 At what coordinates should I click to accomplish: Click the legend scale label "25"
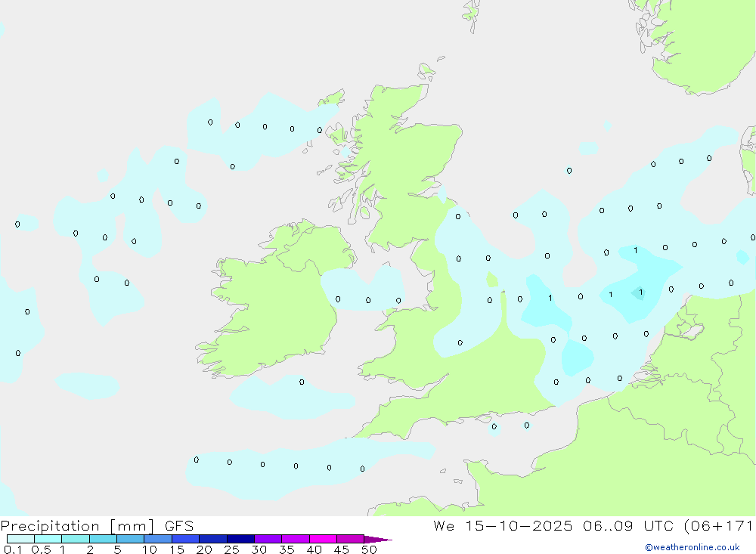pyautogui.click(x=232, y=549)
